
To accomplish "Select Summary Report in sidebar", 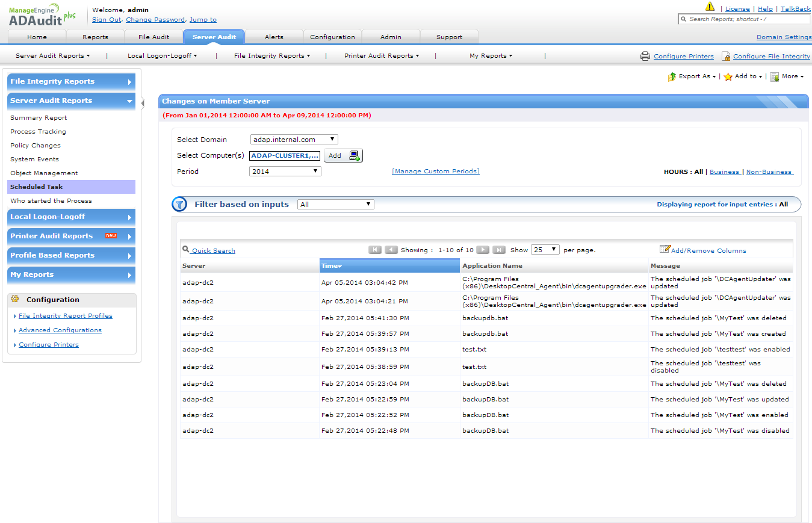I will coord(39,118).
